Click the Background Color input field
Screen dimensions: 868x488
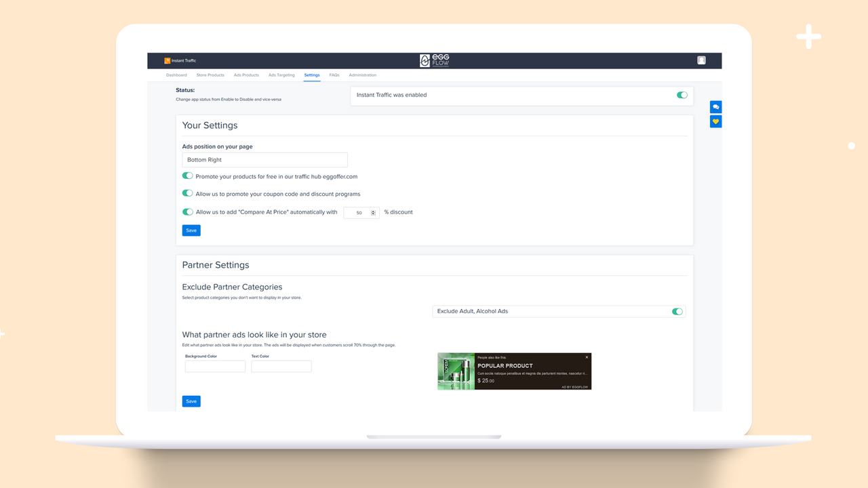coord(215,365)
